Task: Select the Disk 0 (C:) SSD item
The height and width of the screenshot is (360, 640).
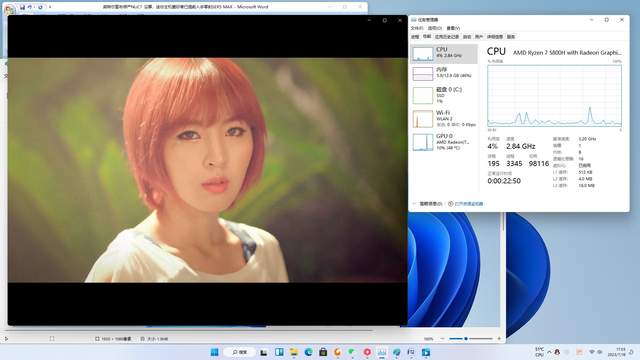Action: click(x=444, y=95)
